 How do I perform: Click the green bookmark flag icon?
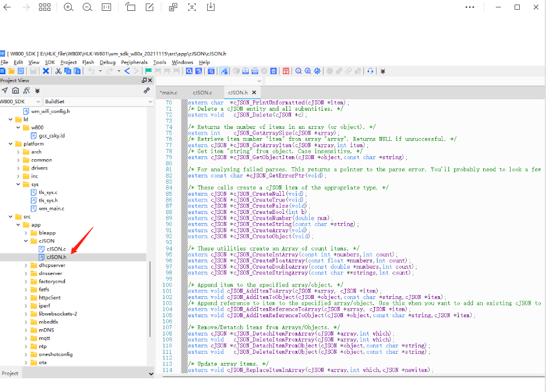pos(149,71)
